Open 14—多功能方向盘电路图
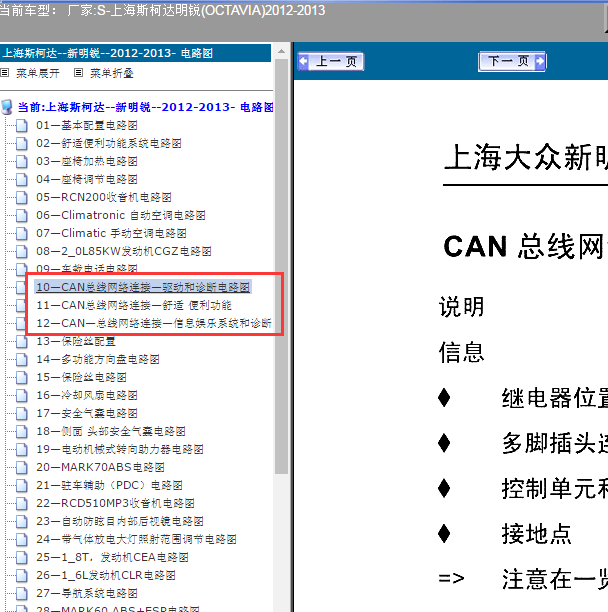The width and height of the screenshot is (608, 612). [98, 359]
